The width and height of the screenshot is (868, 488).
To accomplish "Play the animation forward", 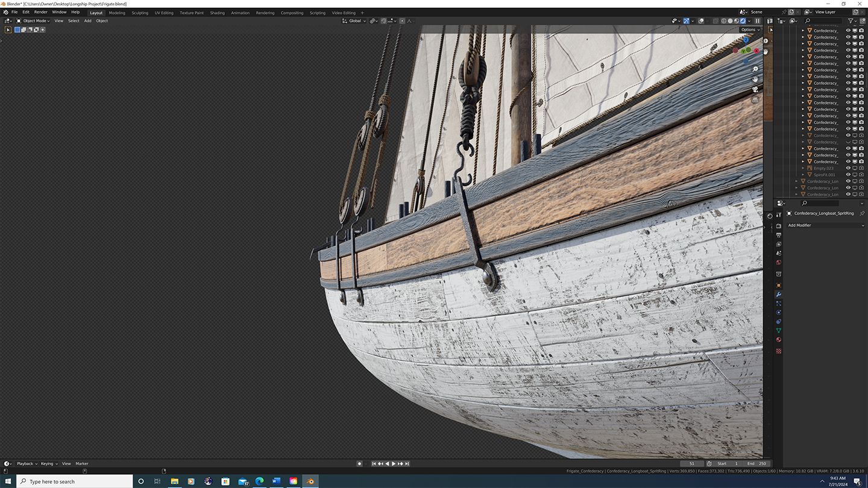I will tap(394, 463).
